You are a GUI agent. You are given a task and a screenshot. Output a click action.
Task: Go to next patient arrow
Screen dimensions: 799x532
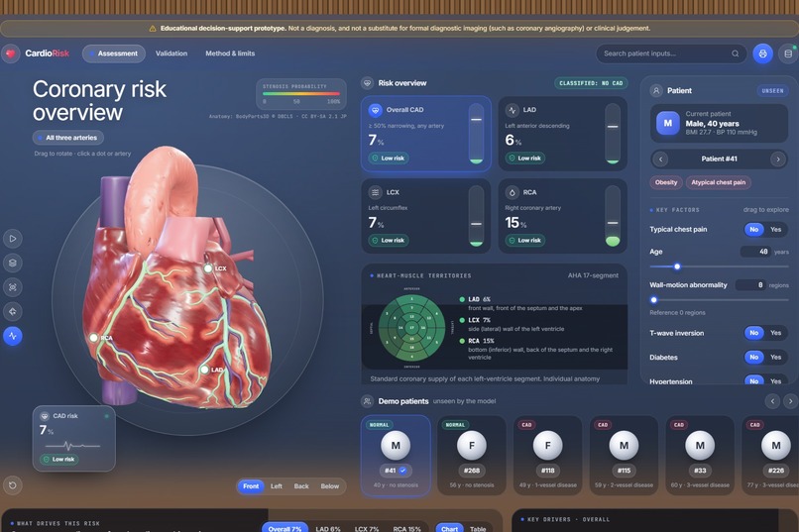(x=777, y=159)
